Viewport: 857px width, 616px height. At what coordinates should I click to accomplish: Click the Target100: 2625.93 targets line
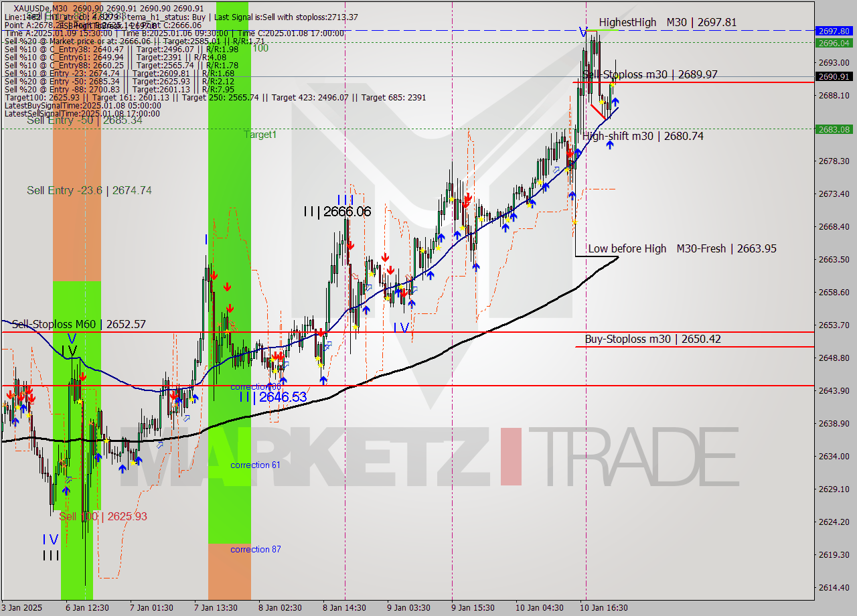[x=215, y=97]
